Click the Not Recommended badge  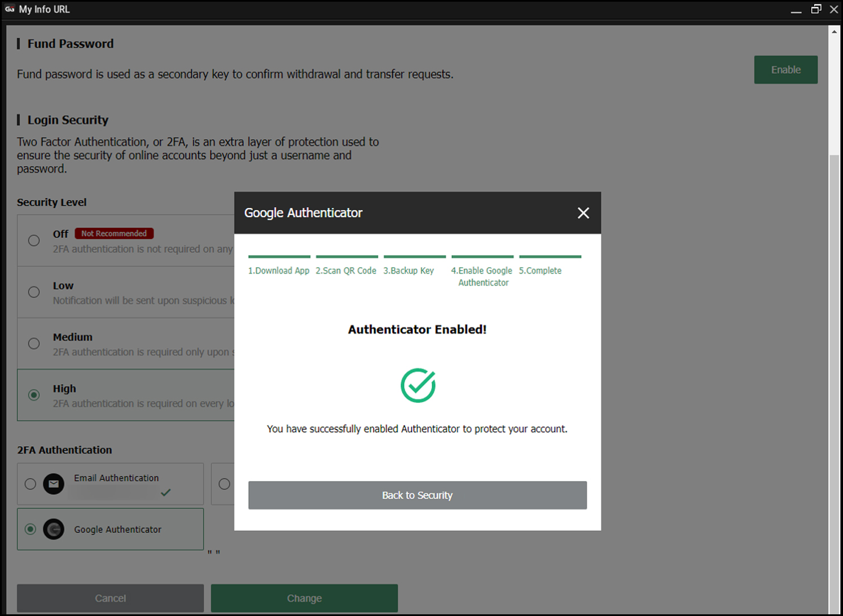114,234
